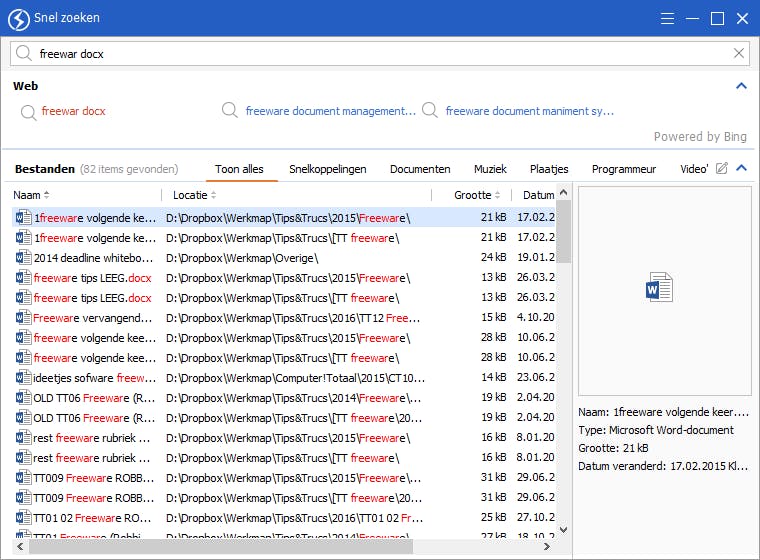Open 'freeware document management' web suggestion

click(330, 111)
